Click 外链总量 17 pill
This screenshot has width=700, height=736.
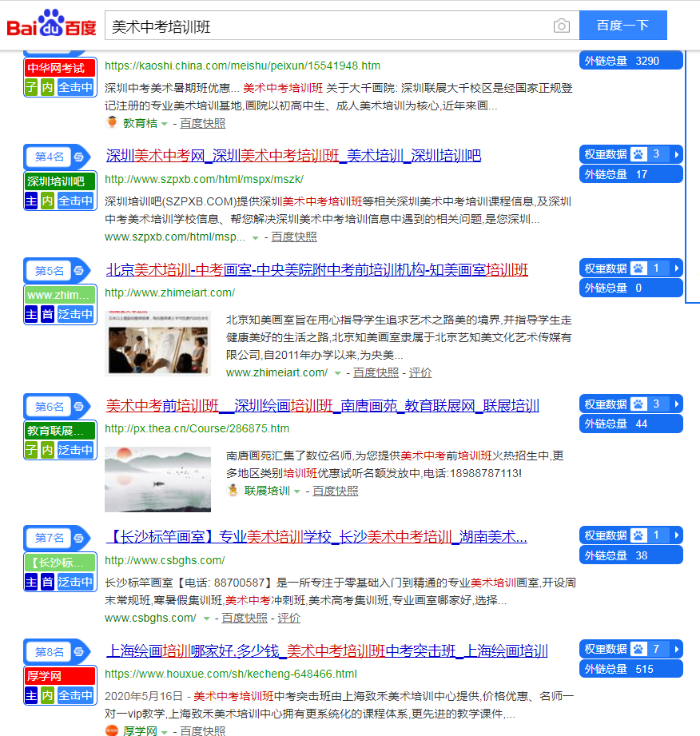point(630,174)
